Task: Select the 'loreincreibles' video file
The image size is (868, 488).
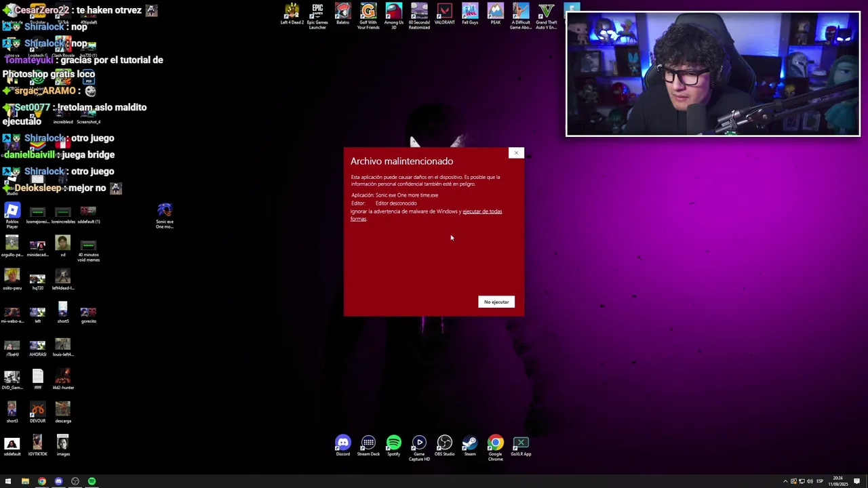Action: [x=63, y=214]
